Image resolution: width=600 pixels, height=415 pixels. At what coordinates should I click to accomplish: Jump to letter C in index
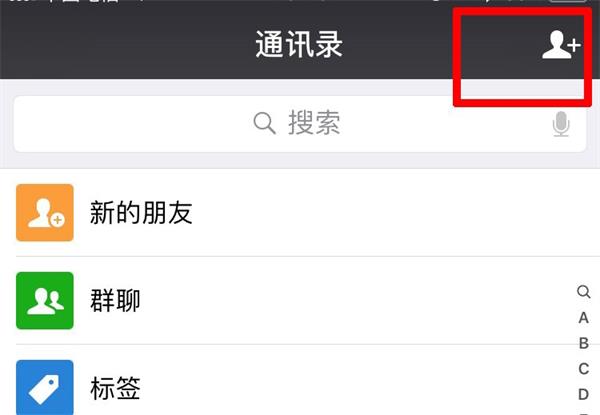pos(584,369)
